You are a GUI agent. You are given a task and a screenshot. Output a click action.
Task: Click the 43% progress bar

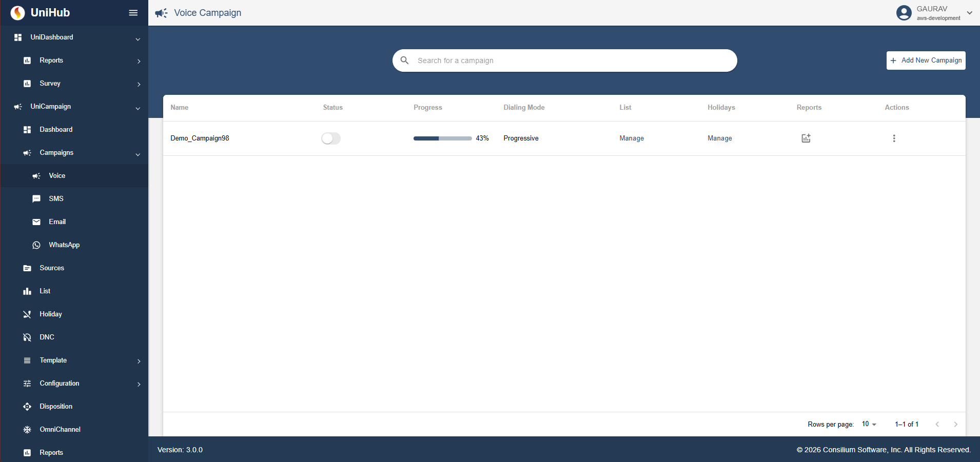pyautogui.click(x=442, y=138)
